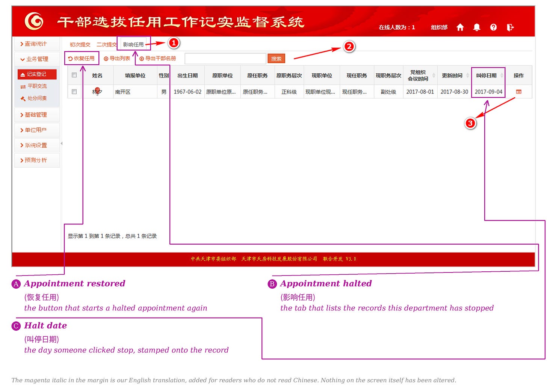Click the 副处级 cell
Screen dimensions: 547x392
coord(388,92)
